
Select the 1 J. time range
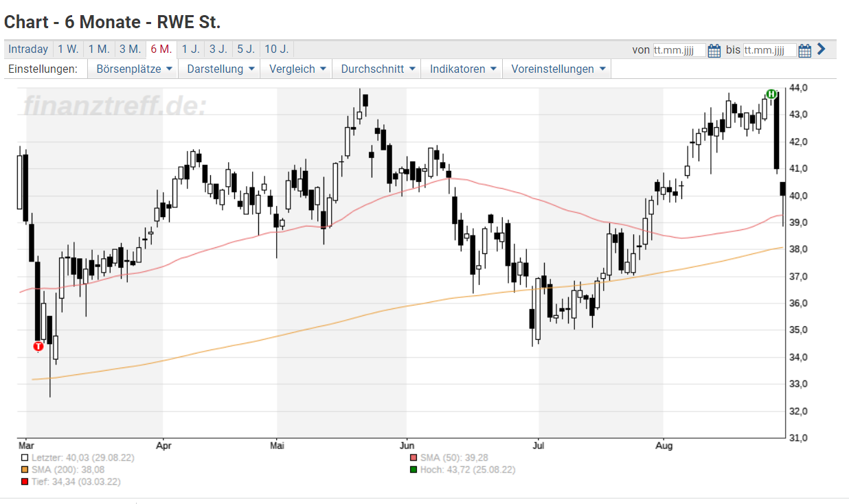click(x=191, y=49)
